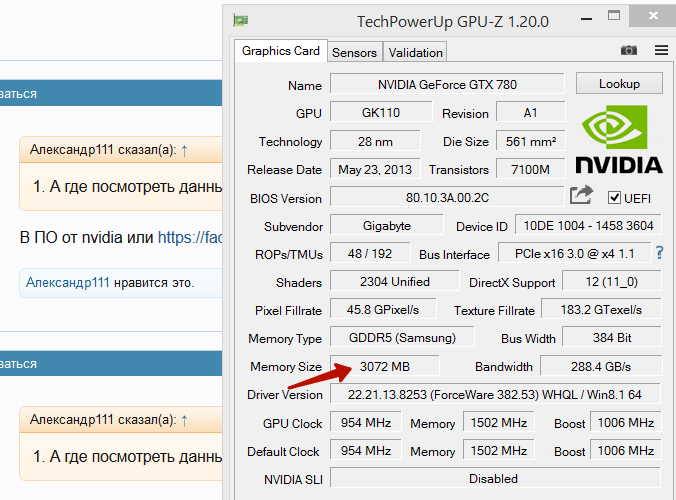676x500 pixels.
Task: Click the NVIDIA SLI field Disabled
Action: tap(495, 478)
